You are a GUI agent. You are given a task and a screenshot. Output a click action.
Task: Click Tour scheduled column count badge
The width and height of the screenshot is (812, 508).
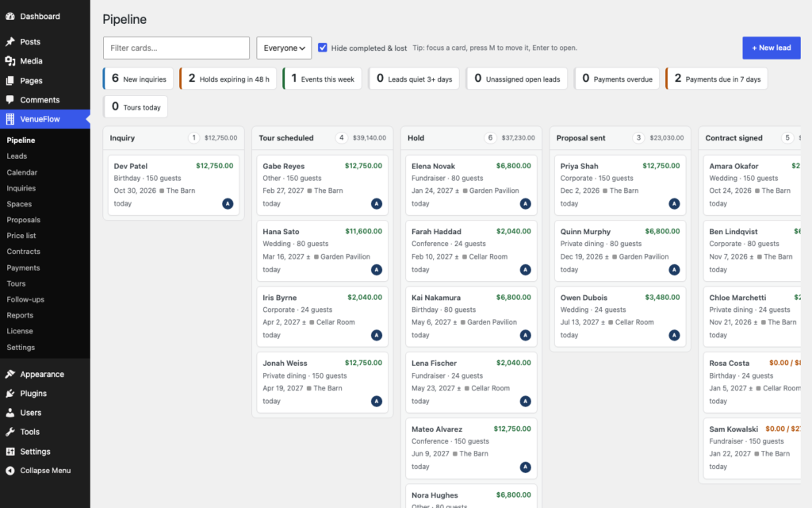point(341,138)
